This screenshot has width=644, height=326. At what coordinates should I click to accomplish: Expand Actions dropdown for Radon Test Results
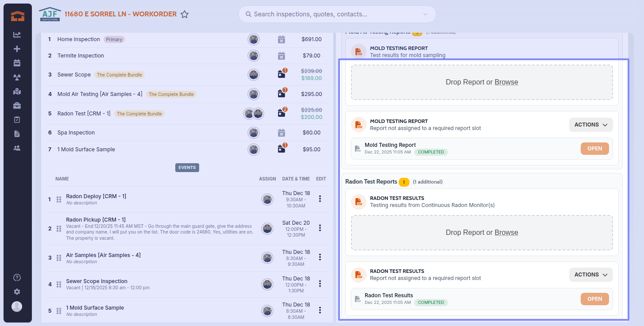pyautogui.click(x=590, y=275)
